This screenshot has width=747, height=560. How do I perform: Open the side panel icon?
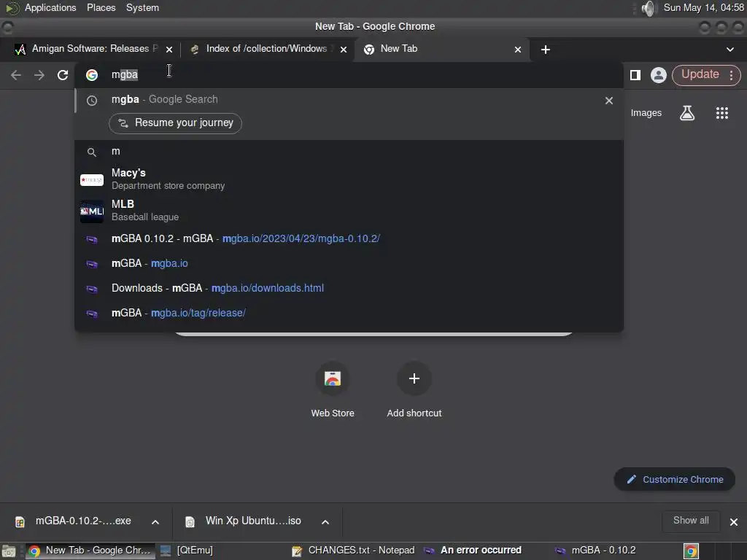coord(635,75)
